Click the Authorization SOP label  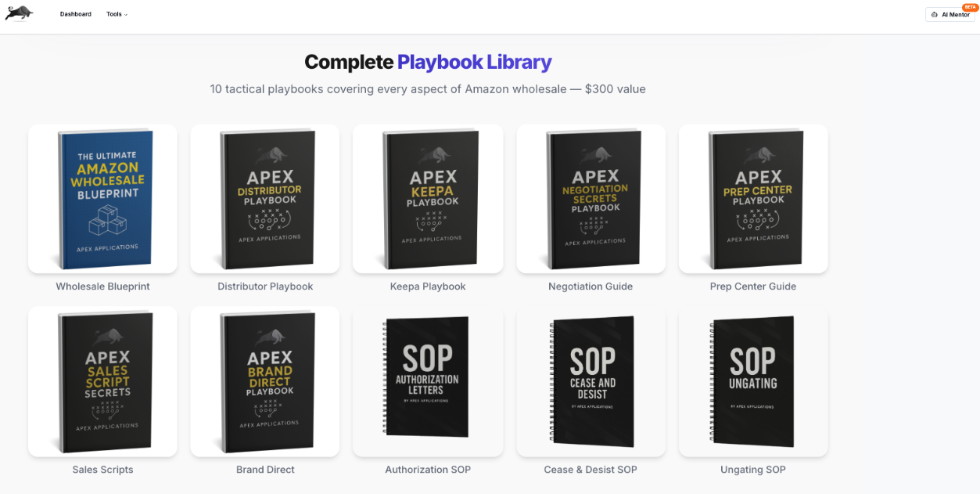click(x=428, y=470)
